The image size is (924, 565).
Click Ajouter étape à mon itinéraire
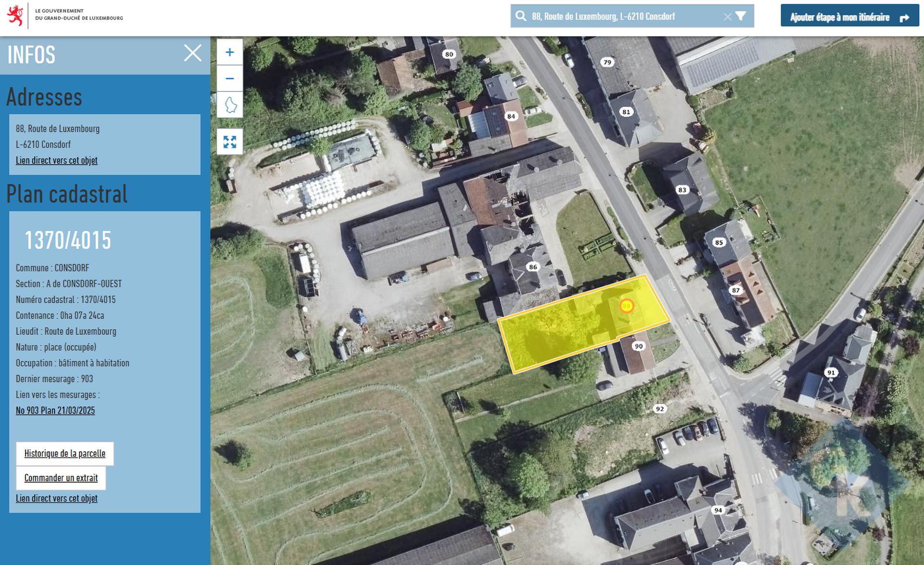click(x=849, y=17)
